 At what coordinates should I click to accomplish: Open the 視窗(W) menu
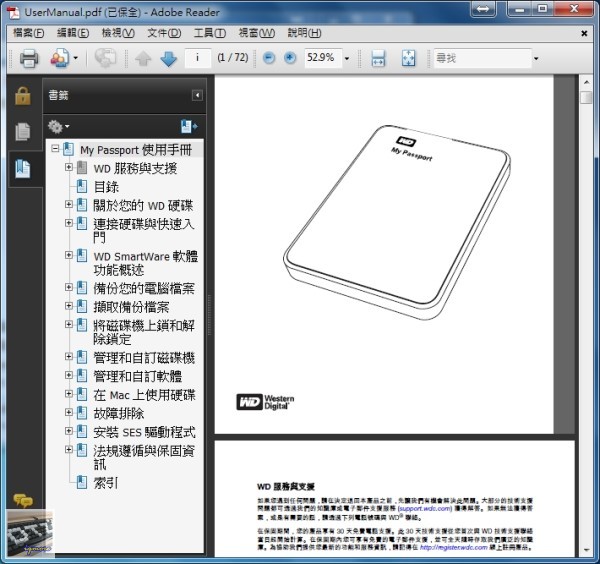tap(256, 33)
